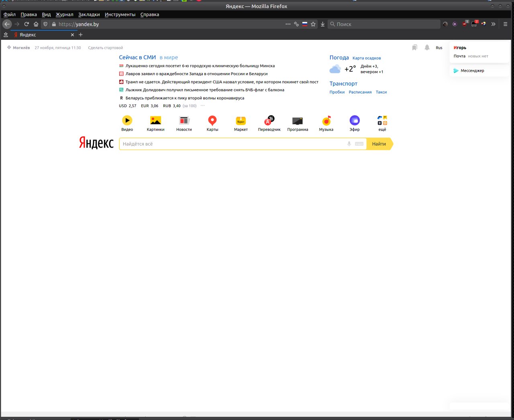The image size is (514, 420).
Task: Go back with the browser back arrow
Action: pos(7,24)
